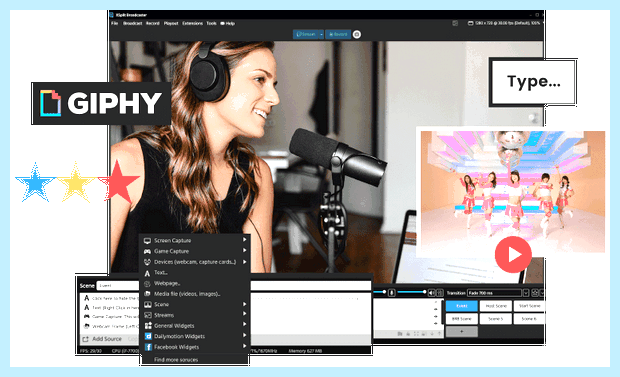
Task: Click the Devices webcam icon
Action: tap(147, 262)
